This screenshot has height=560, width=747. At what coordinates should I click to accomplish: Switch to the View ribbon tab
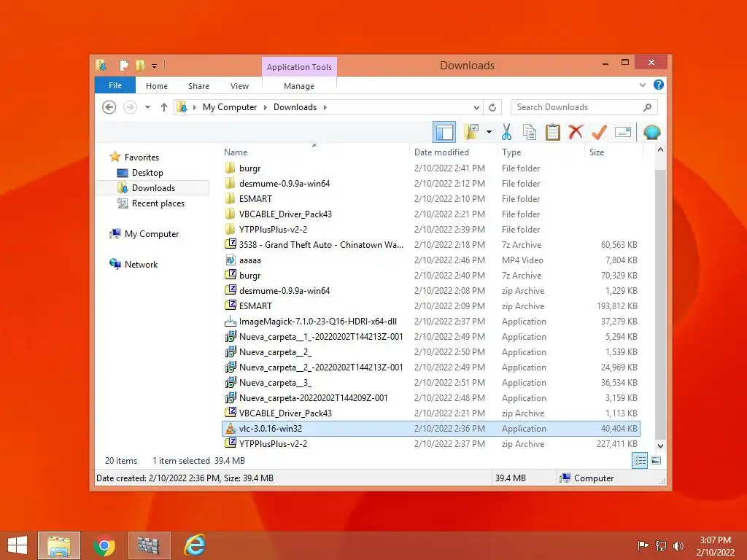pyautogui.click(x=239, y=86)
